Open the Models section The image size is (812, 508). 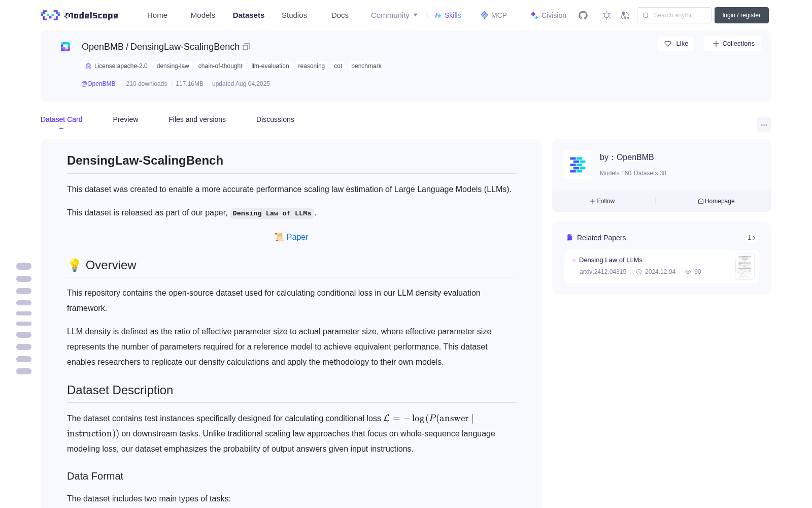203,15
